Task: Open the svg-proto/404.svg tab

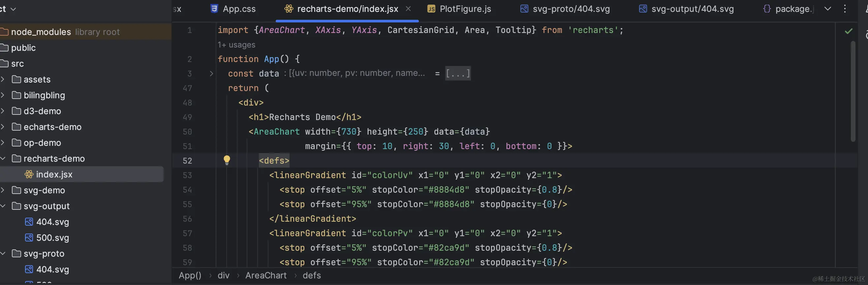Action: click(565, 9)
